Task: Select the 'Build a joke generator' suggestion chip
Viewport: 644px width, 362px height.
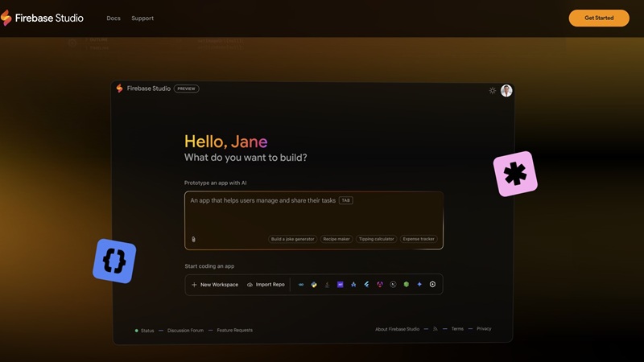Action: click(x=292, y=239)
